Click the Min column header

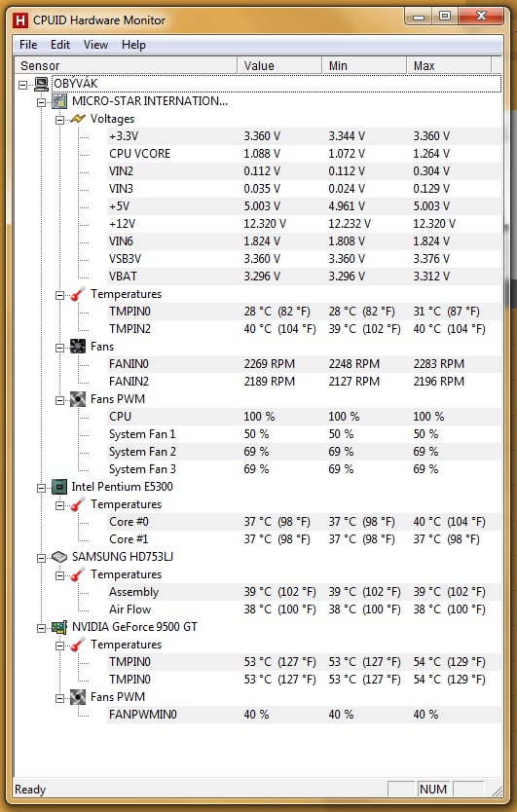tap(364, 66)
